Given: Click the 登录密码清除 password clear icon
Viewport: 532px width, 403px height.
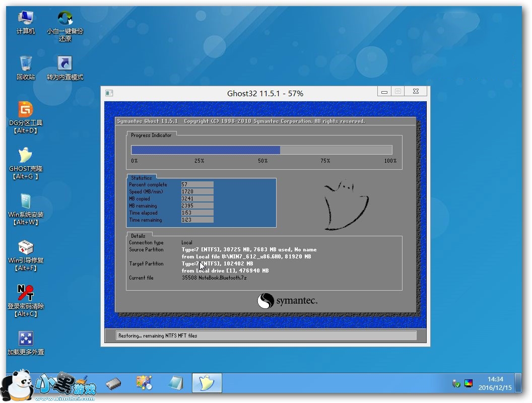Looking at the screenshot, I should click(x=26, y=293).
